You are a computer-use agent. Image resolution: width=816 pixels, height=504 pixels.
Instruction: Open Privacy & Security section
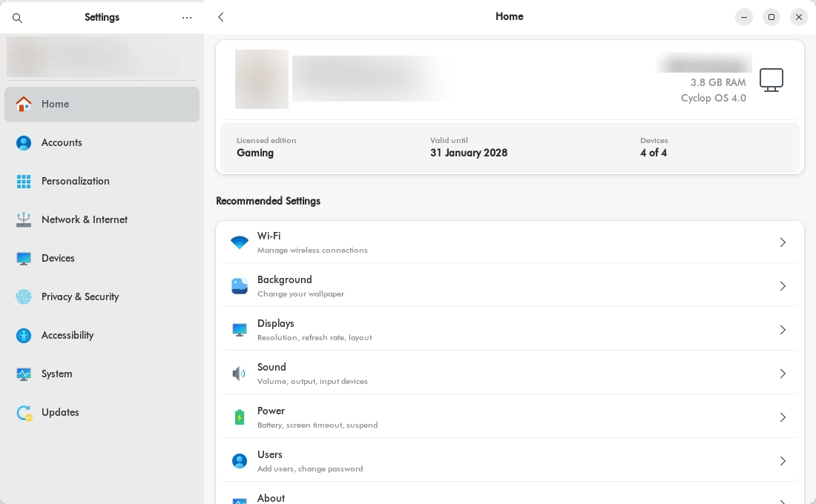click(x=102, y=297)
